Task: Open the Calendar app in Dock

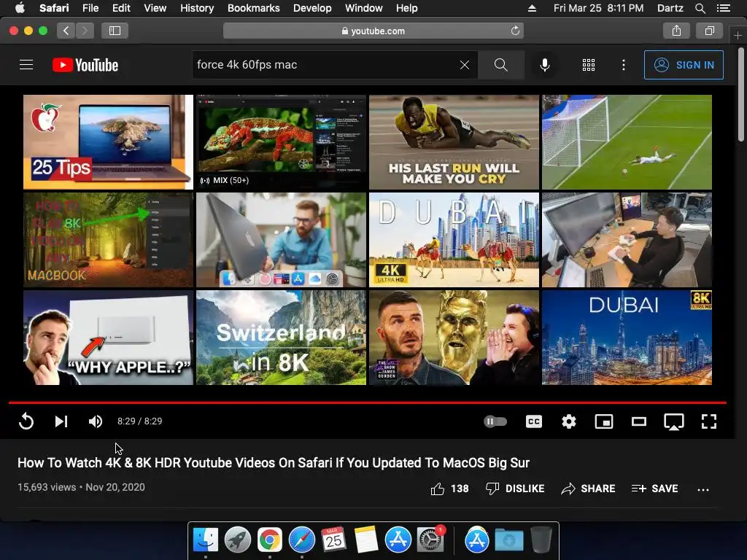Action: point(333,540)
